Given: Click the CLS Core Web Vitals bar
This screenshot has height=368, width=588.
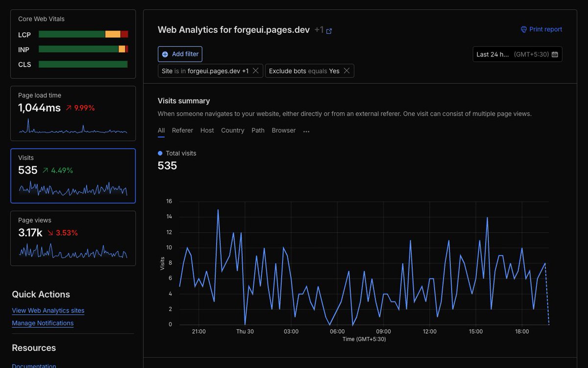Looking at the screenshot, I should point(83,64).
